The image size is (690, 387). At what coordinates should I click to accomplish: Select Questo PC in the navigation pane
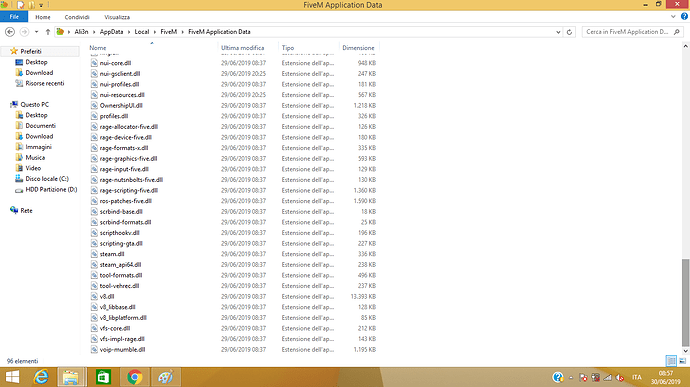point(34,104)
